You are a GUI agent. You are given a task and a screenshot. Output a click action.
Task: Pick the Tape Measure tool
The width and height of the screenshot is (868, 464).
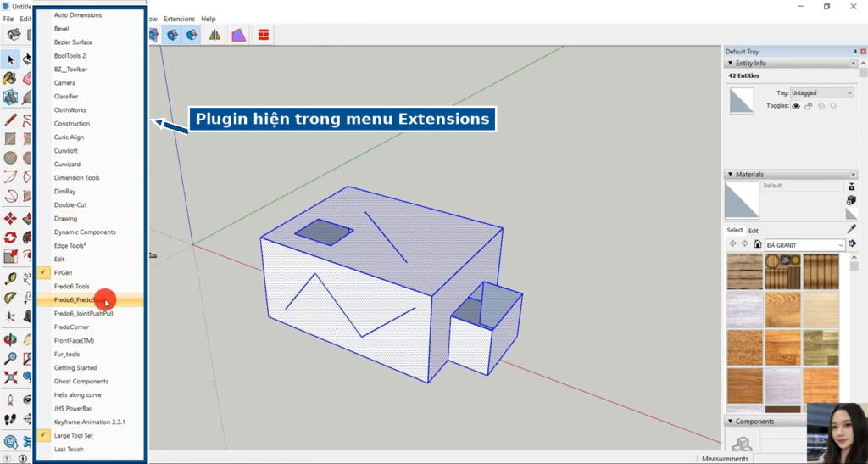pyautogui.click(x=10, y=278)
